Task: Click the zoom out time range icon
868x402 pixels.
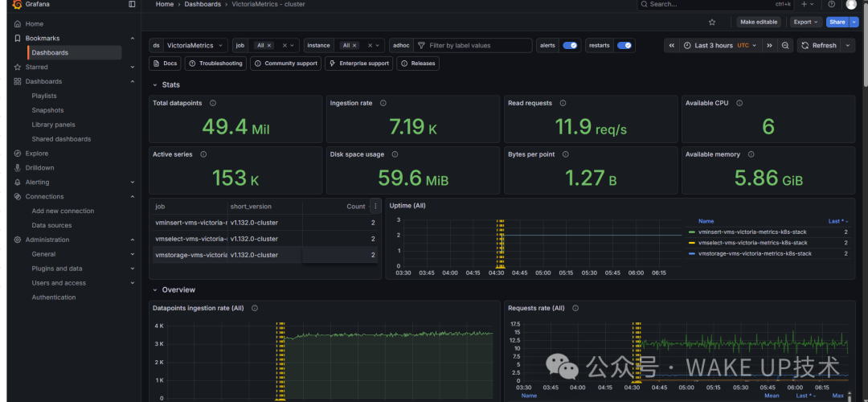Action: [786, 46]
